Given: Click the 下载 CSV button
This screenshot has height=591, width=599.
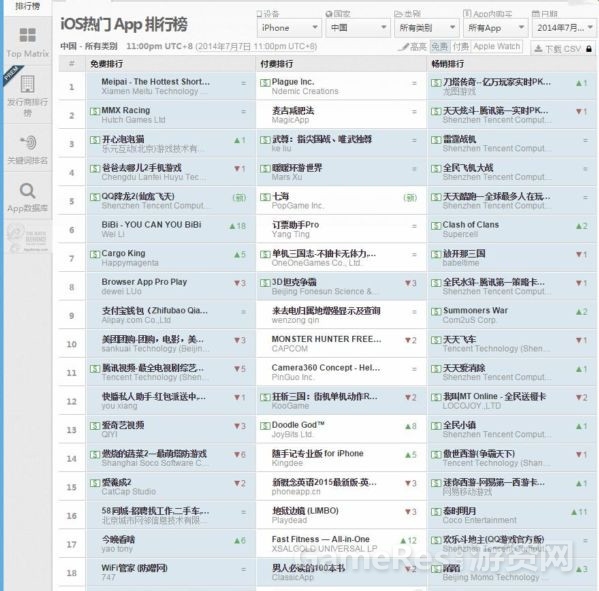Looking at the screenshot, I should click(x=563, y=49).
